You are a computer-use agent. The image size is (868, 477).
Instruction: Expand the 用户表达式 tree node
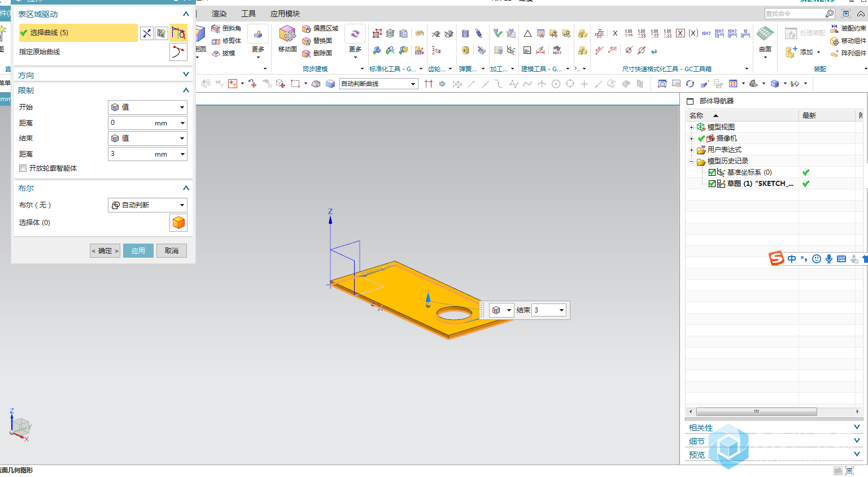click(691, 150)
